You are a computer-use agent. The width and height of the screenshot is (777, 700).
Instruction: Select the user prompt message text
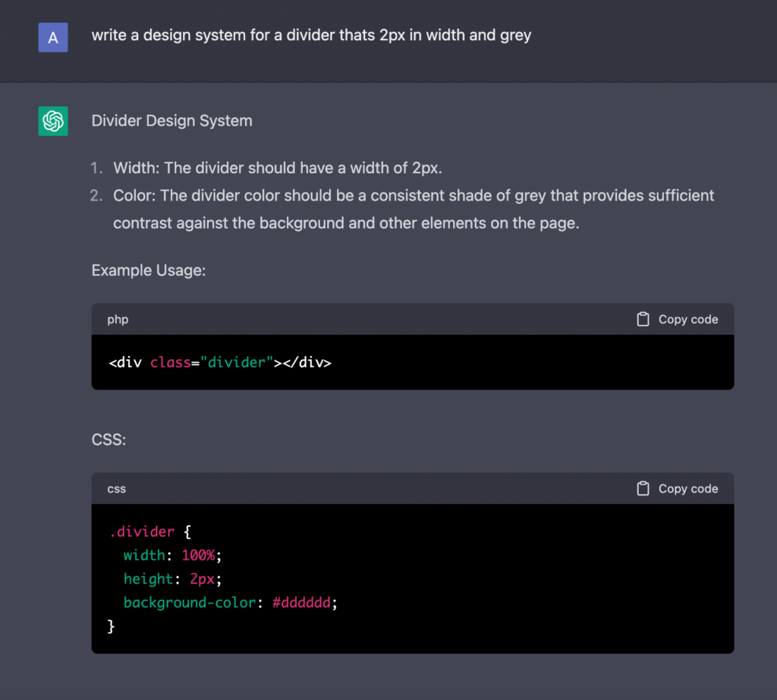click(311, 35)
